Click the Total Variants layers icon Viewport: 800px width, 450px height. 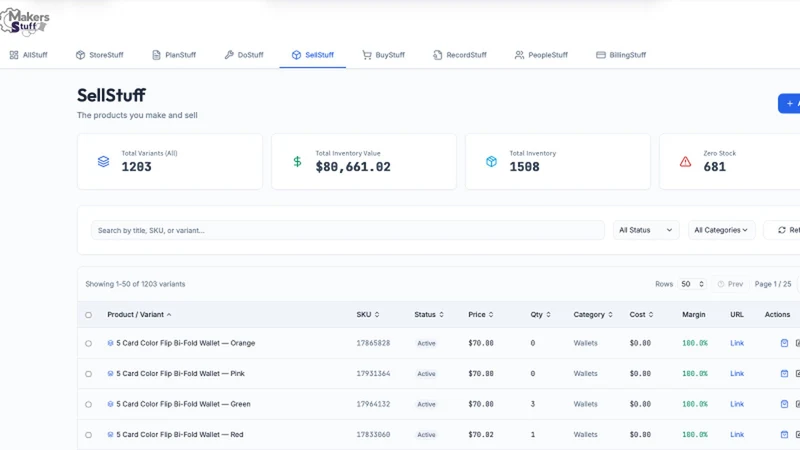[104, 162]
